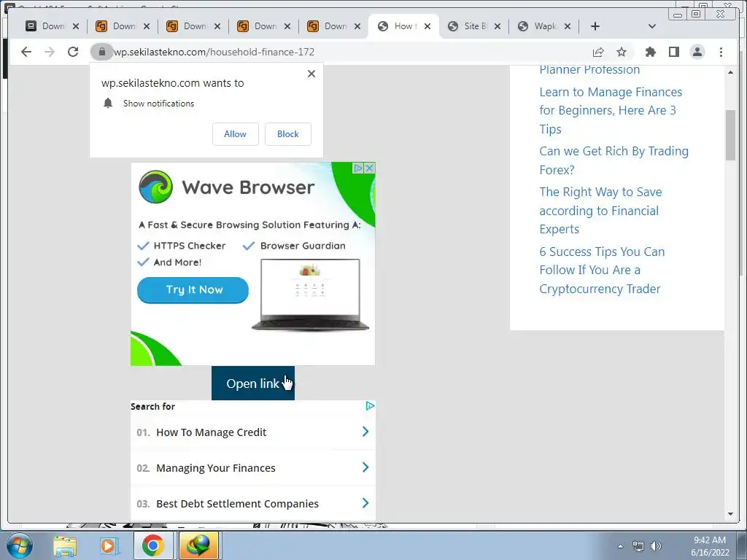The height and width of the screenshot is (560, 747).
Task: Click Try It Now in the Wave Browser ad
Action: coord(193,290)
